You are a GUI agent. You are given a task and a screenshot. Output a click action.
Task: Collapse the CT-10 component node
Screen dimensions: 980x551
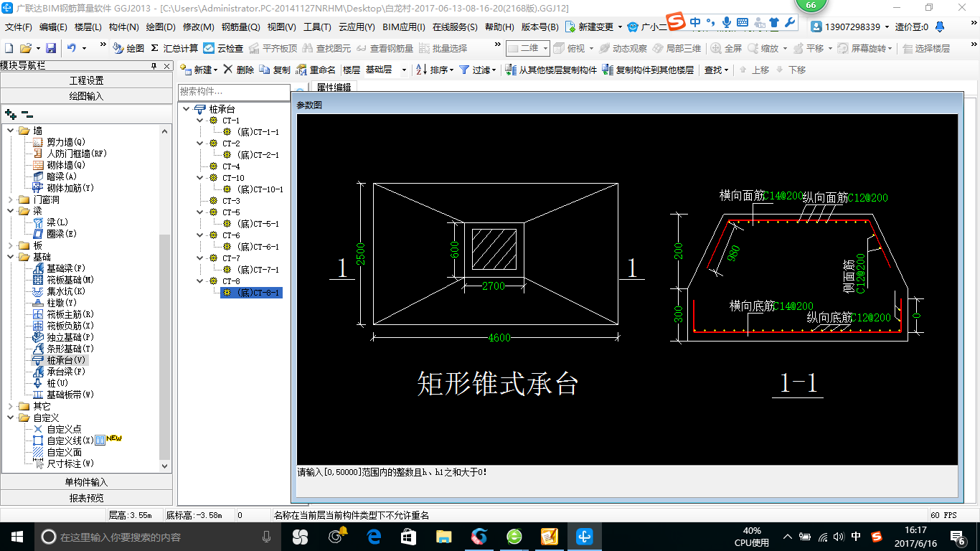(200, 178)
